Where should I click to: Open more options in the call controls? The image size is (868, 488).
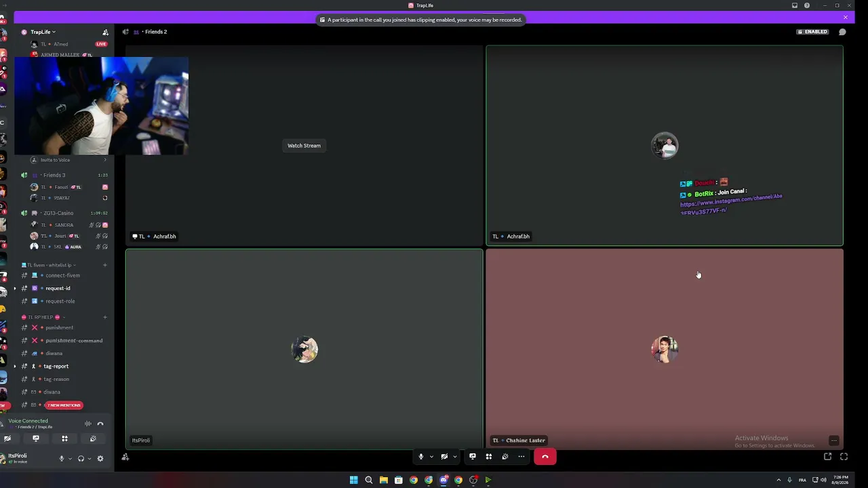tap(521, 457)
